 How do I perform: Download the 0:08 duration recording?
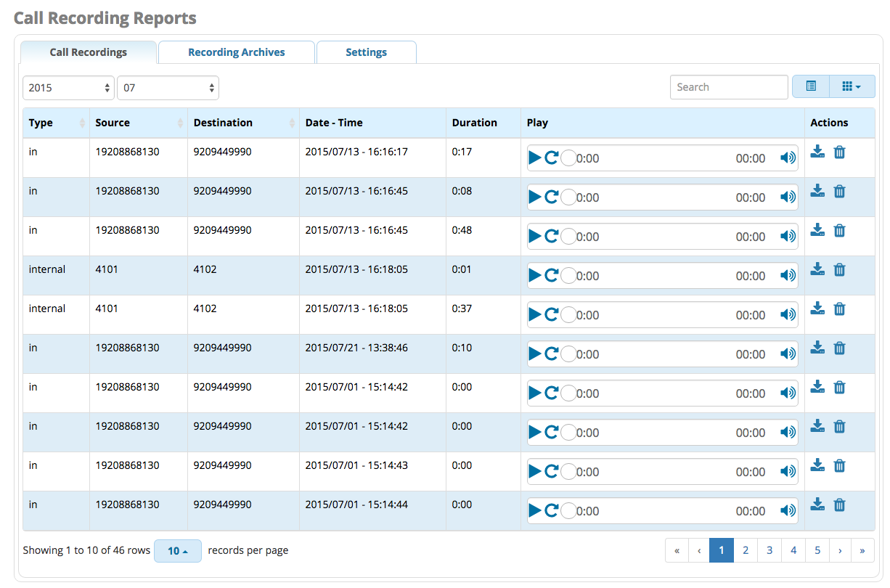817,191
